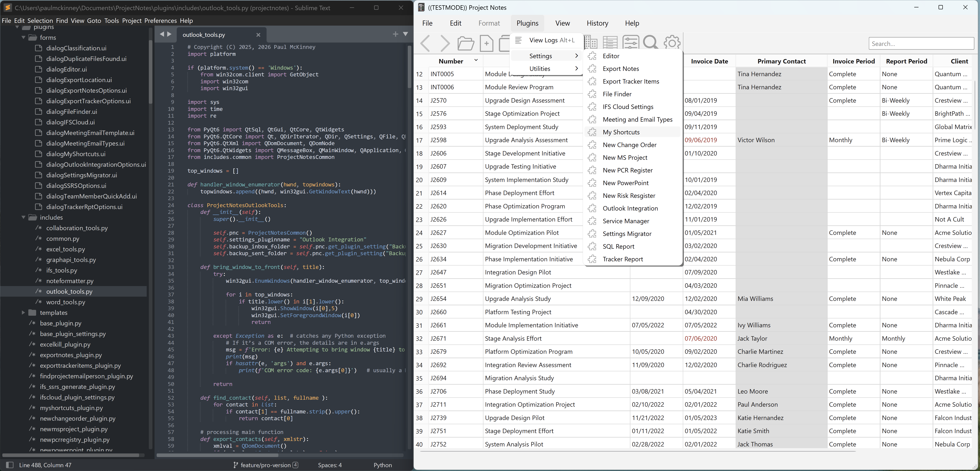Click the puzzle icon beside Export Notes

tap(592, 69)
